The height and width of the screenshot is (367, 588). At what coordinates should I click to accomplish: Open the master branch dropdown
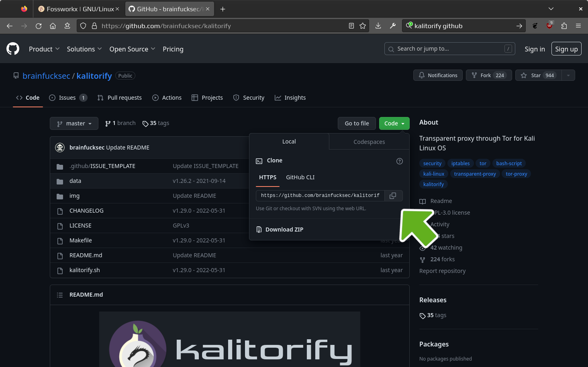[x=74, y=123]
